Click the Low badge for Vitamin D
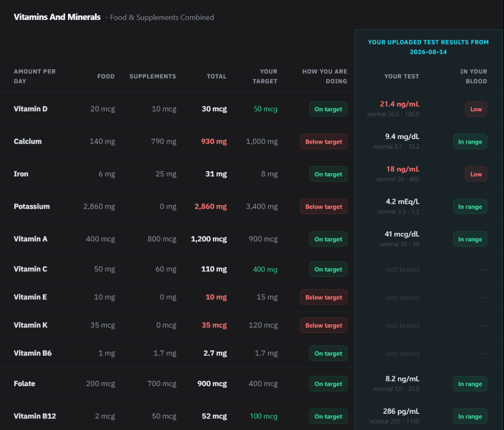504x430 pixels. click(x=476, y=109)
